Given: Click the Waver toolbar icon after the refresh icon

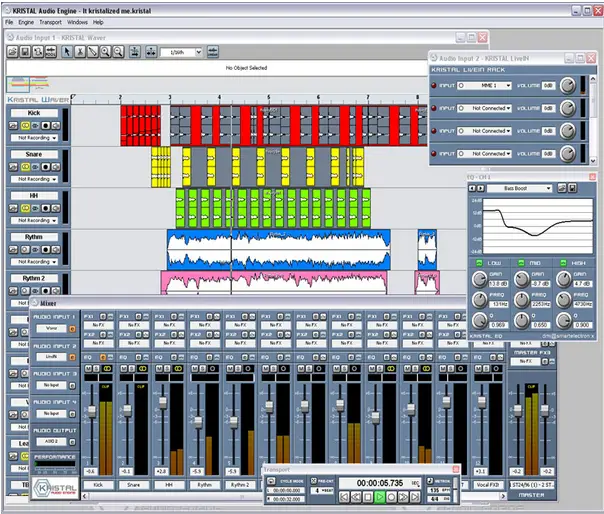Looking at the screenshot, I should click(50, 52).
